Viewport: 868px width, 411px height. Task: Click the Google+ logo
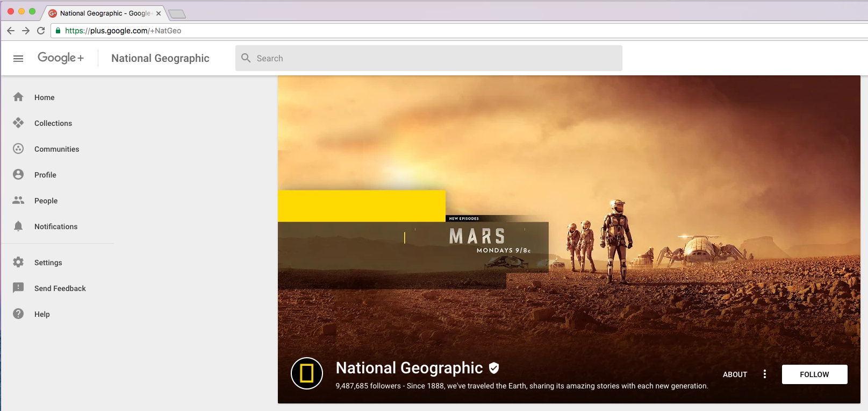(61, 58)
